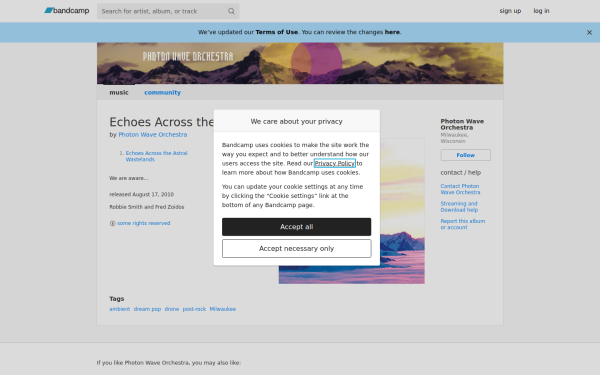The image size is (600, 375).
Task: Open the sign up link
Action: tap(510, 11)
